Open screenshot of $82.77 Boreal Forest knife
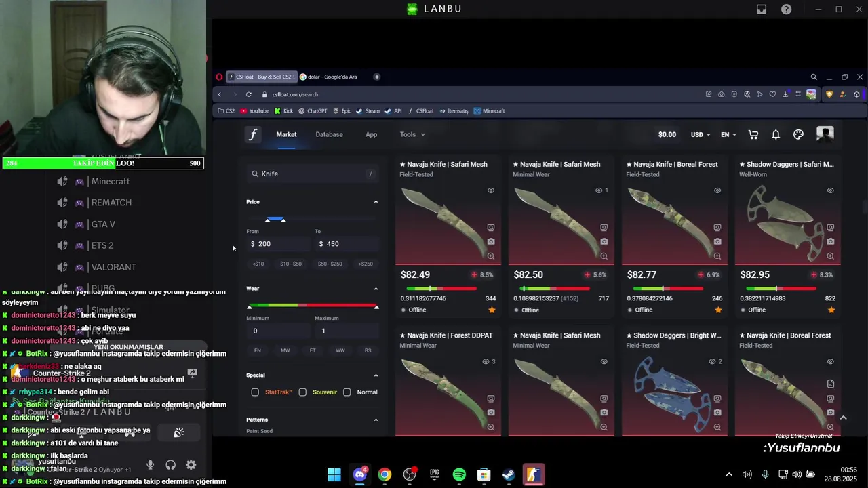Screen dimensions: 868x488 717,241
